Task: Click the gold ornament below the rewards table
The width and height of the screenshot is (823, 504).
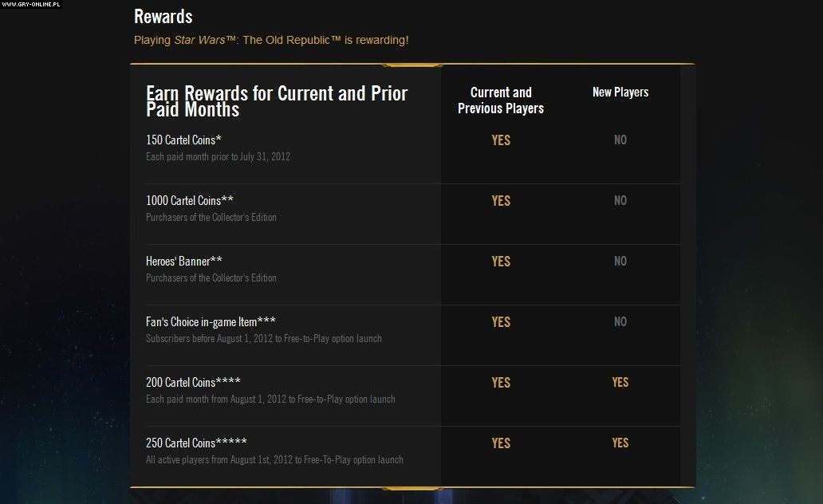Action: (412, 487)
